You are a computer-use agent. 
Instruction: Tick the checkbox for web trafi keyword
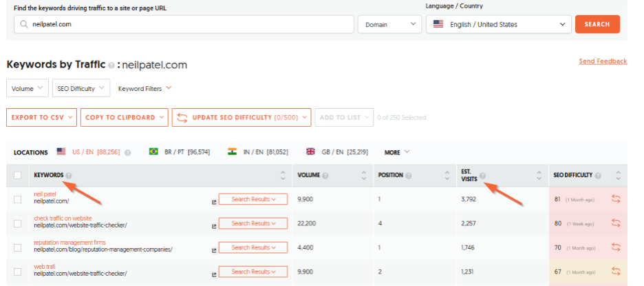point(18,272)
